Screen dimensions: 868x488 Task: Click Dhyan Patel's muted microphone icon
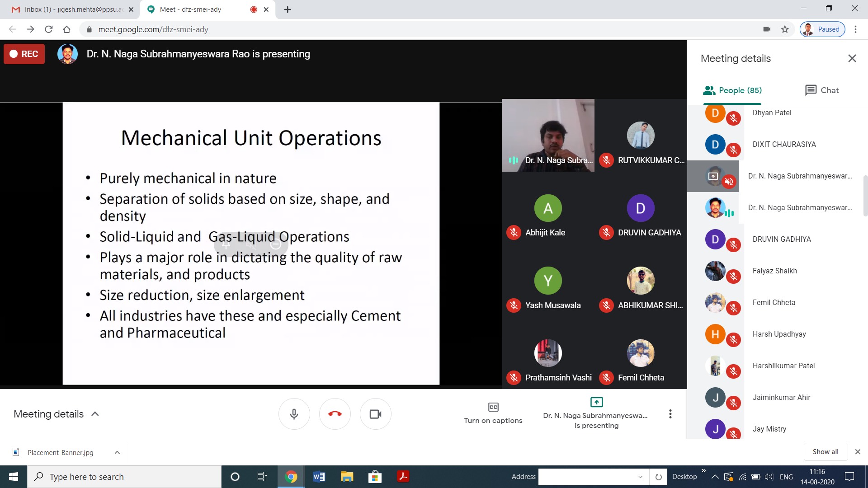[x=733, y=118]
